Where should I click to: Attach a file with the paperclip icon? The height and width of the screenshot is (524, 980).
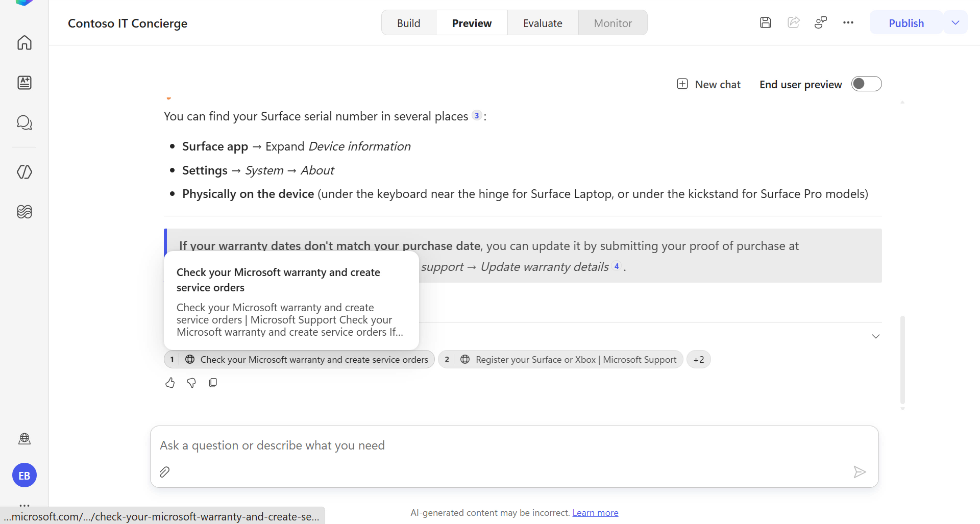[x=164, y=472]
